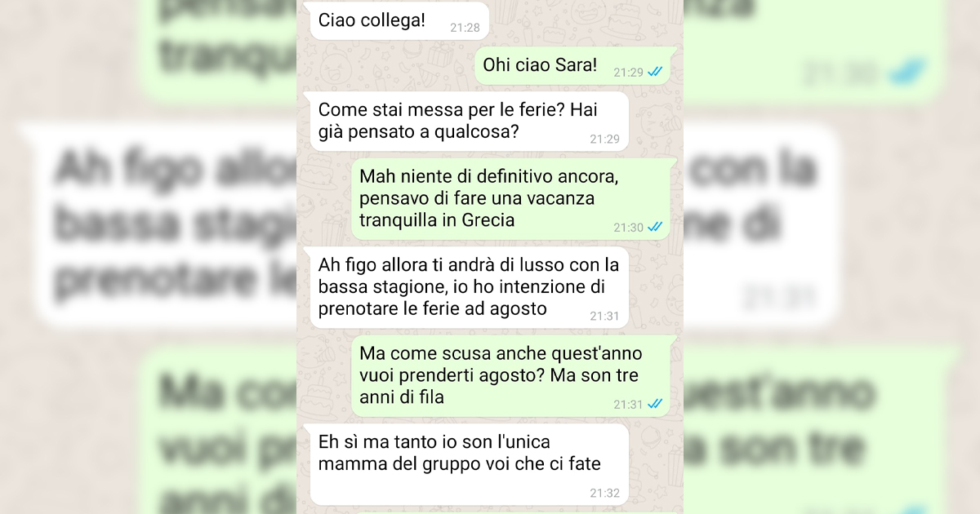Click the 21:32 timestamp on the mamma message

pyautogui.click(x=604, y=493)
